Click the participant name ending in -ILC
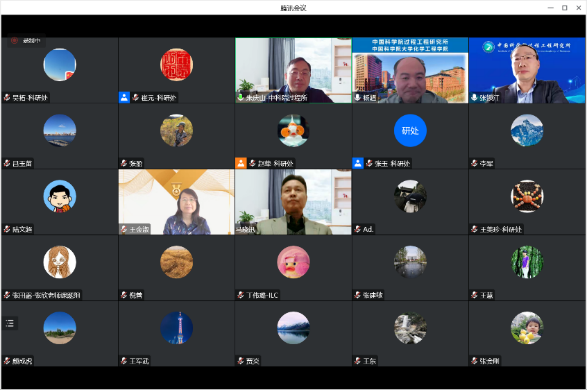Viewport: 587px width, 390px height. [262, 295]
